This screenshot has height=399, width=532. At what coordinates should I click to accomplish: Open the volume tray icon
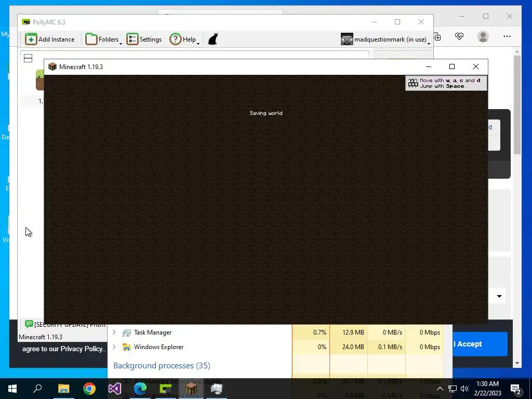pos(464,389)
